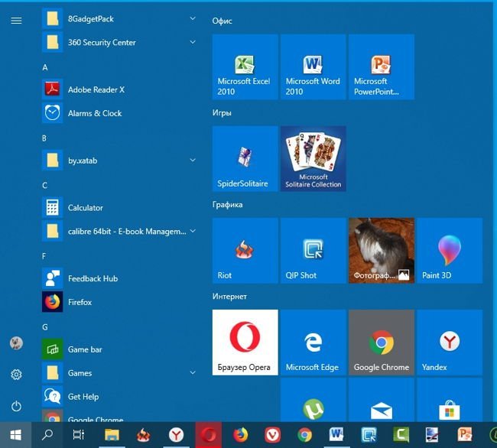Open taskbar Search magnifier
Screen dimensions: 497x448
tap(47, 435)
